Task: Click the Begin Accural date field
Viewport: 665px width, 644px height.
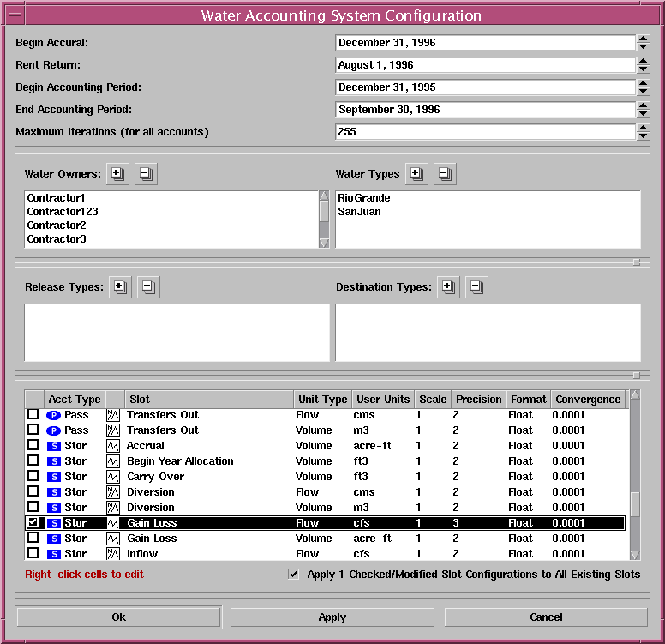Action: [x=485, y=43]
